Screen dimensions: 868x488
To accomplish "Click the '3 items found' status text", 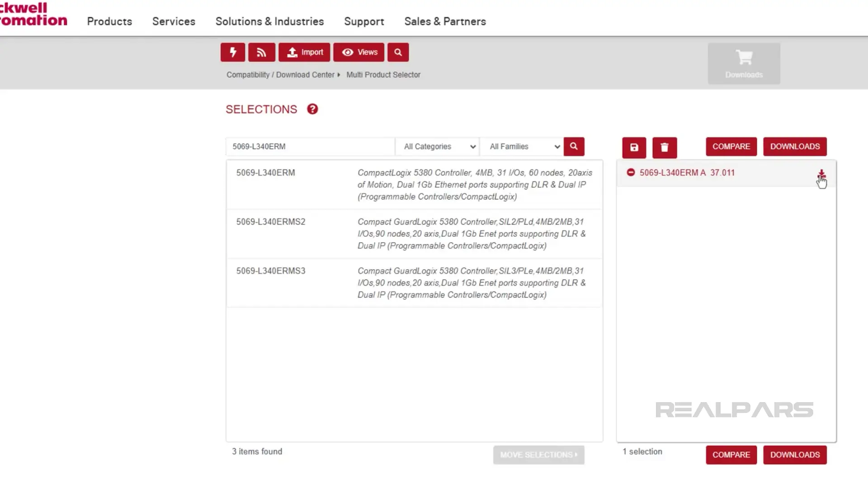I will tap(257, 451).
